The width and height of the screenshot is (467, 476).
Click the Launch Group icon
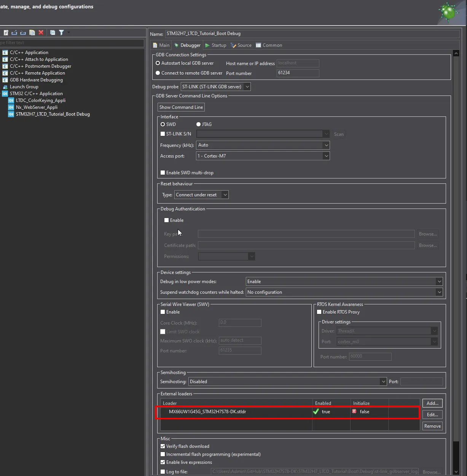point(5,87)
